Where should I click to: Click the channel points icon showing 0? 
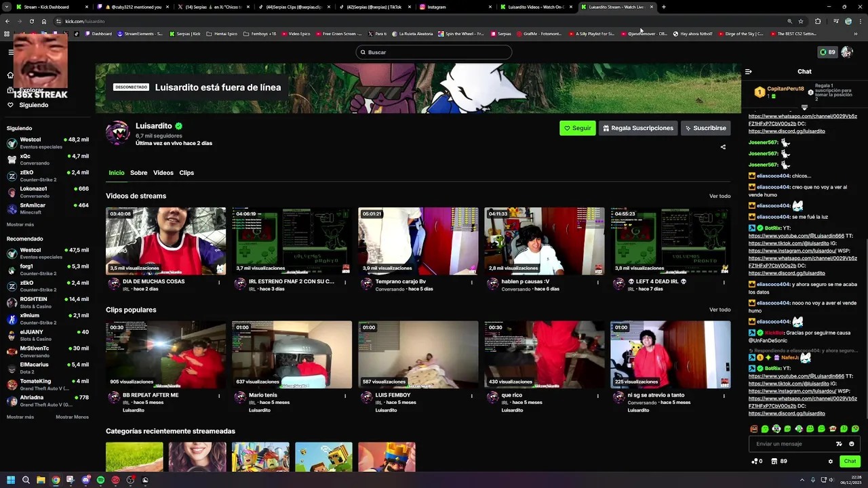coord(757,462)
